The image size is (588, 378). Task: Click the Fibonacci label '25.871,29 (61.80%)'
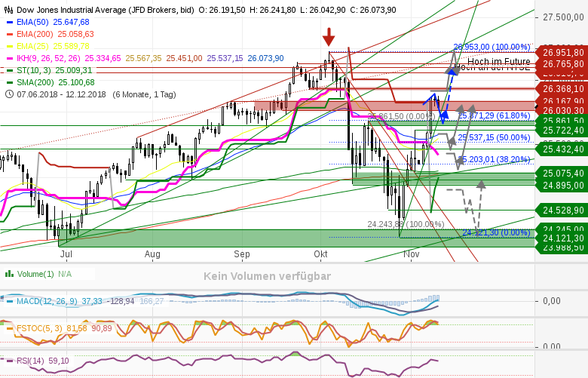(x=494, y=115)
